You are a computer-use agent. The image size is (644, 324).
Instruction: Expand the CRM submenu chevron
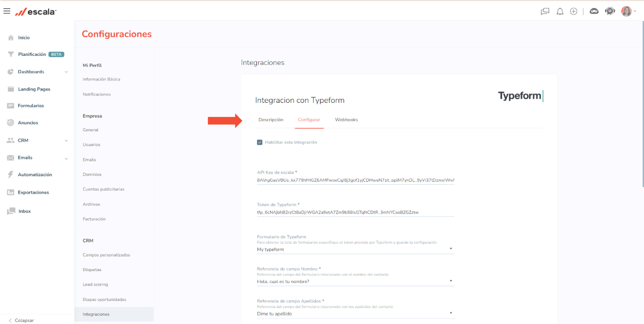(x=66, y=141)
